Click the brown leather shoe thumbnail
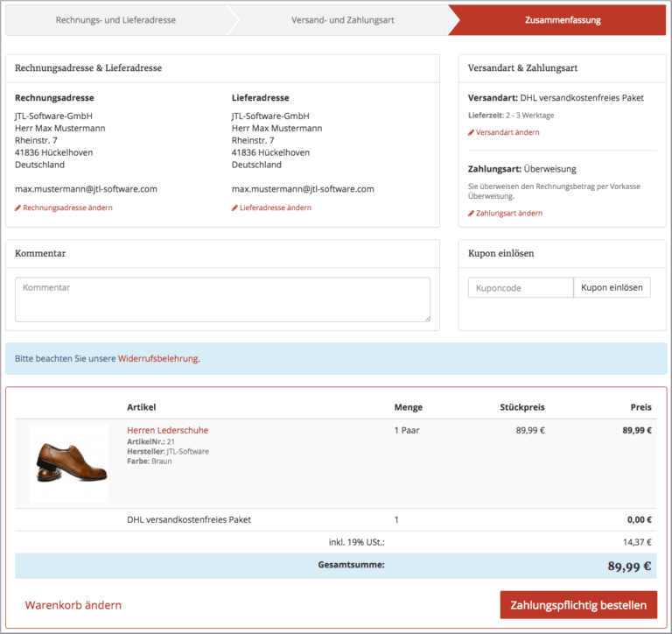The width and height of the screenshot is (672, 634). click(x=71, y=464)
